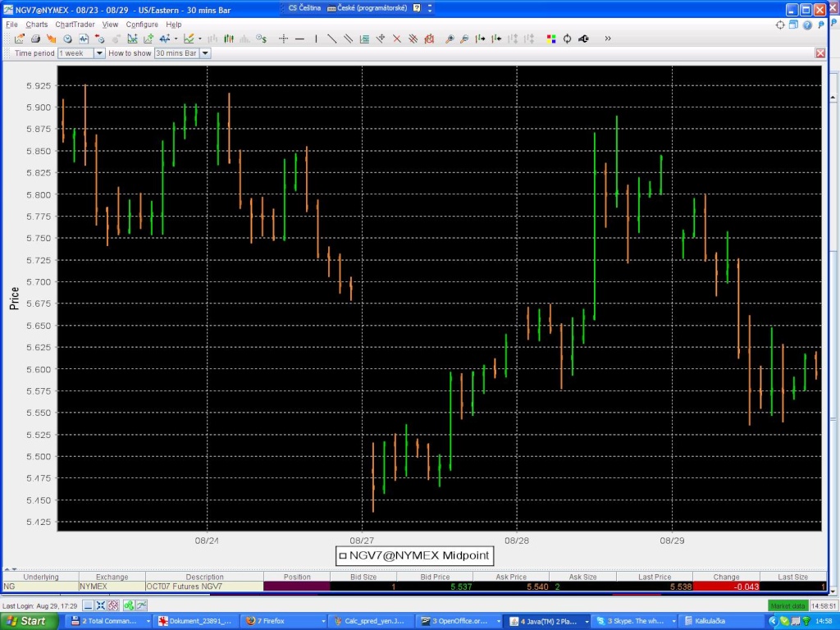Click first small window icon beside Last Login
The width and height of the screenshot is (840, 630).
(x=88, y=606)
